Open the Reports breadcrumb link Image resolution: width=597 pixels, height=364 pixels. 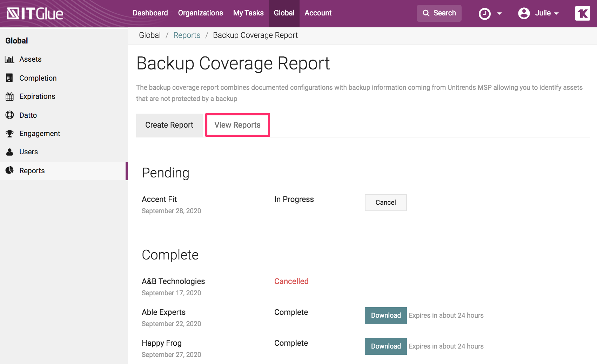187,35
